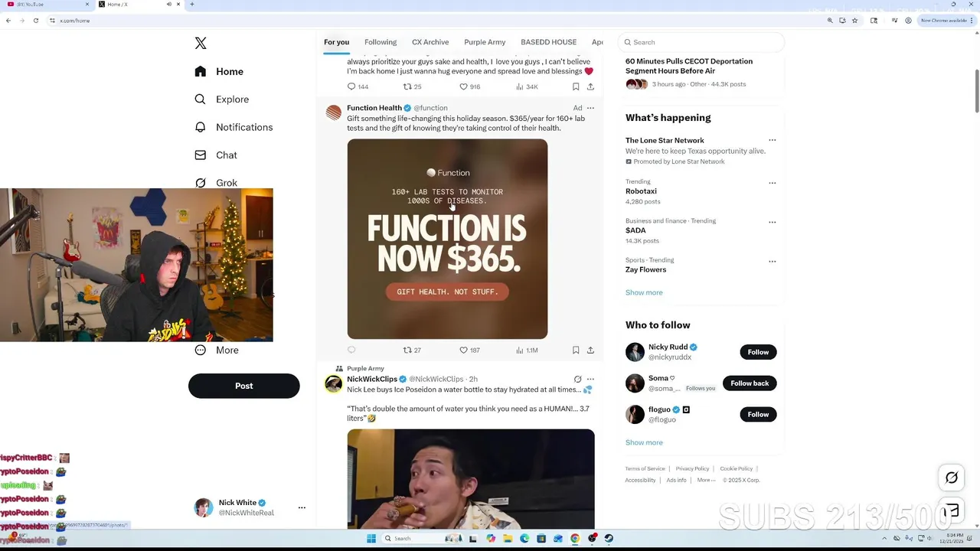Open the More menu in the sidebar

tap(217, 350)
